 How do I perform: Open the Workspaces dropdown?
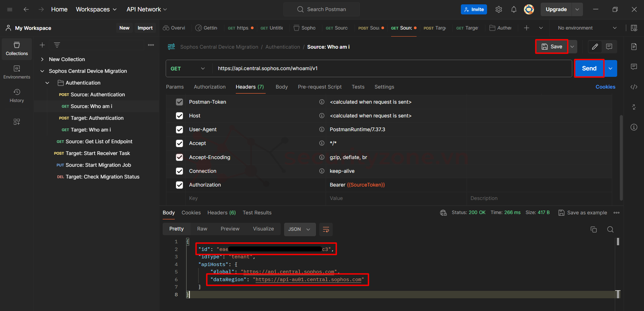96,9
